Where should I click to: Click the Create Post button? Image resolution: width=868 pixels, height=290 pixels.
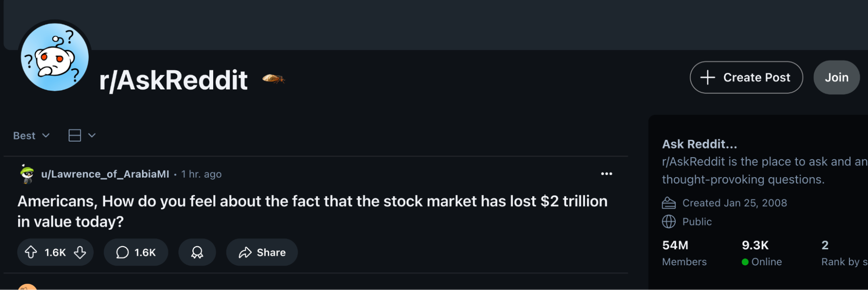click(746, 77)
